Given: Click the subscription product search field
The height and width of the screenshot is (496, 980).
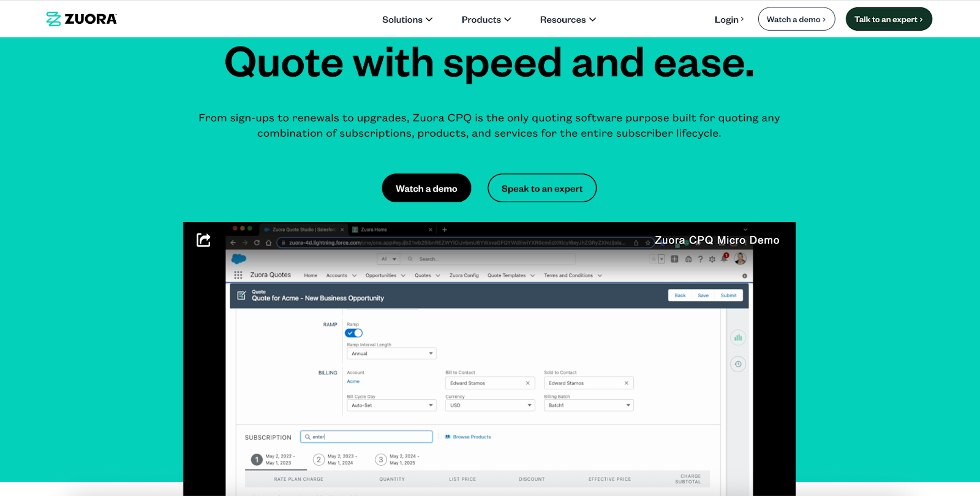Looking at the screenshot, I should click(366, 437).
